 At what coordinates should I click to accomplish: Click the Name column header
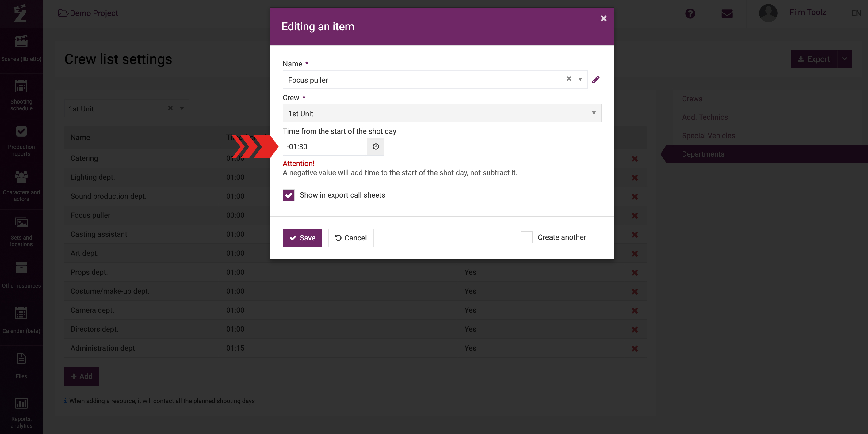click(x=80, y=138)
